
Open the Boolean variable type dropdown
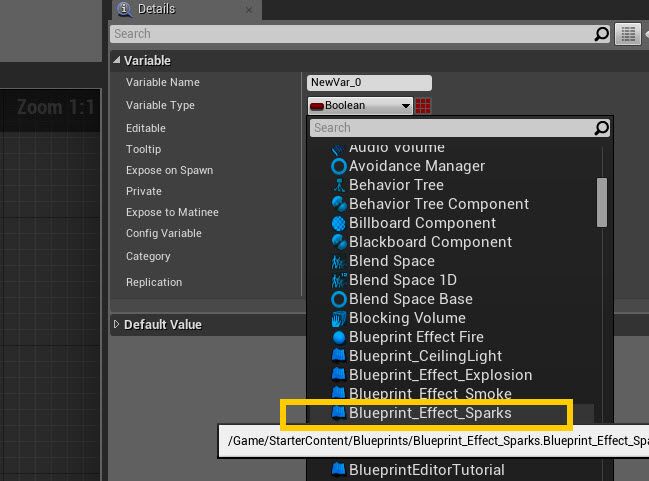tap(360, 106)
